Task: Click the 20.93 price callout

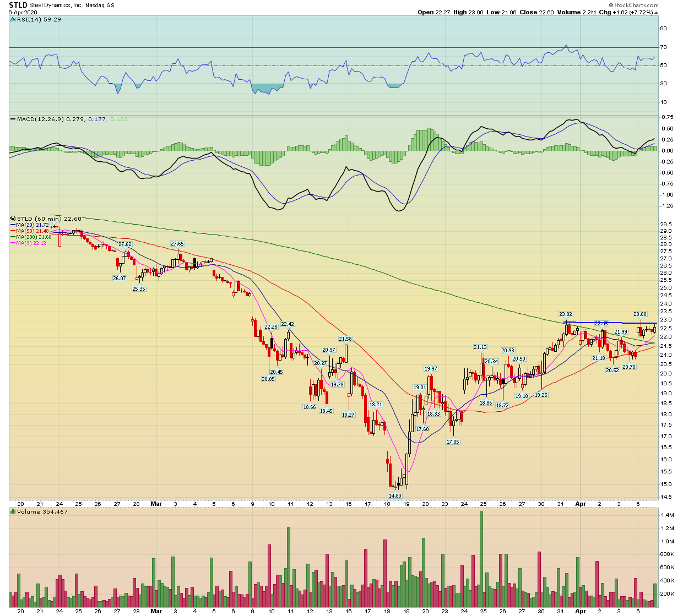Action: 508,351
